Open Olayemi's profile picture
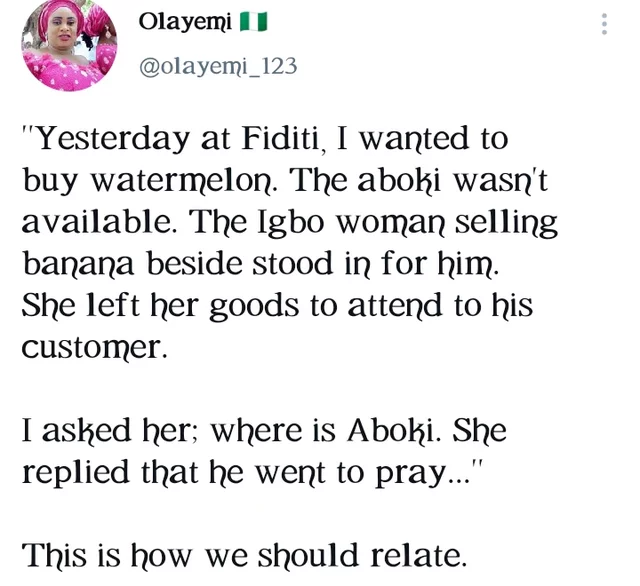The width and height of the screenshot is (640, 586). coord(70,43)
